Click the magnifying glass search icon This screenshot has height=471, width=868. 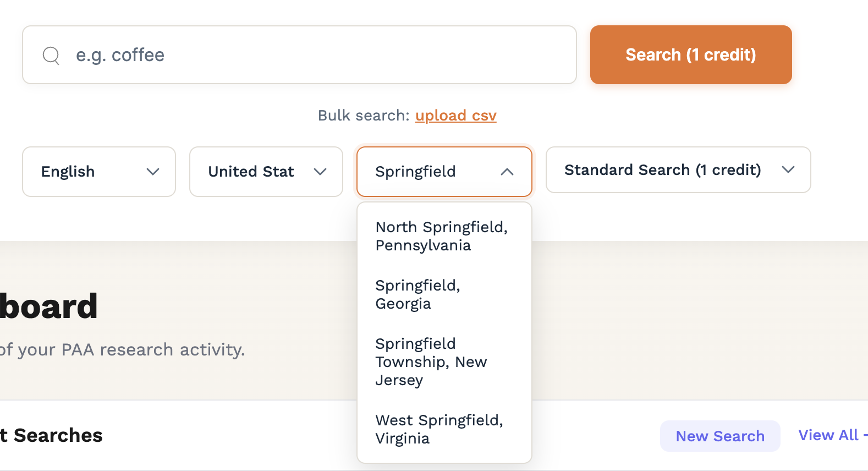51,54
